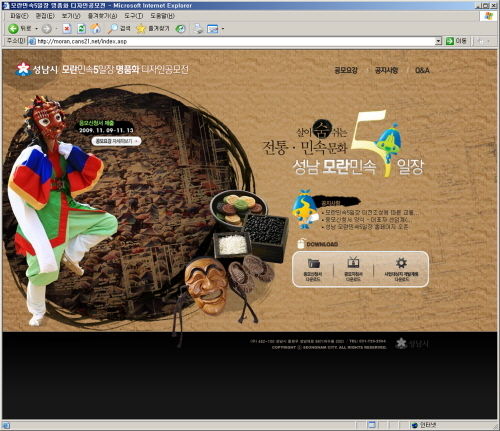The height and width of the screenshot is (431, 500).
Task: Go to the Home page icon
Action: [x=96, y=29]
